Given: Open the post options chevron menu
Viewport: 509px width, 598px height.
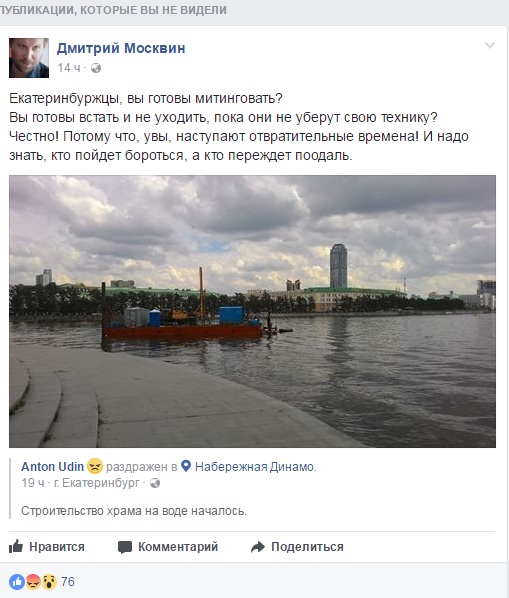Looking at the screenshot, I should 490,46.
